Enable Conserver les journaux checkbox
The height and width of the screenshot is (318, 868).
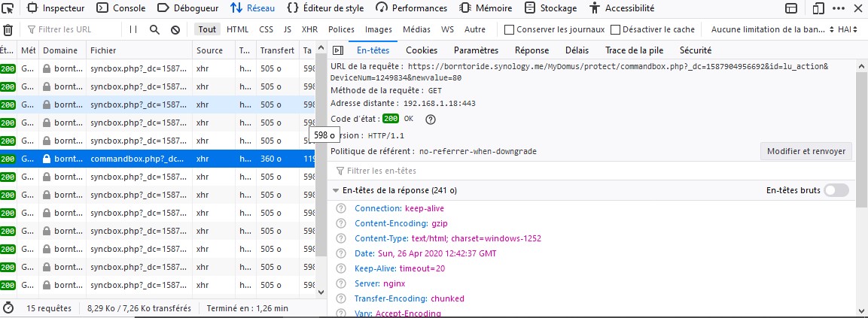tap(510, 30)
